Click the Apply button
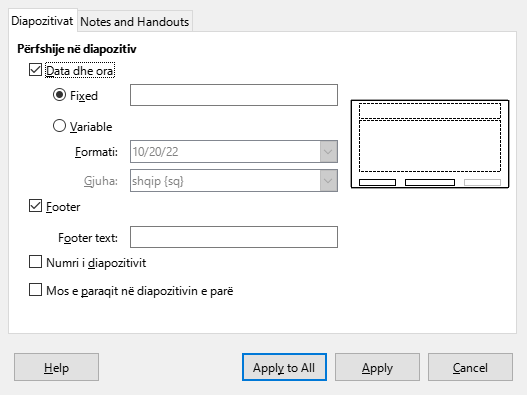The height and width of the screenshot is (395, 527). point(377,367)
